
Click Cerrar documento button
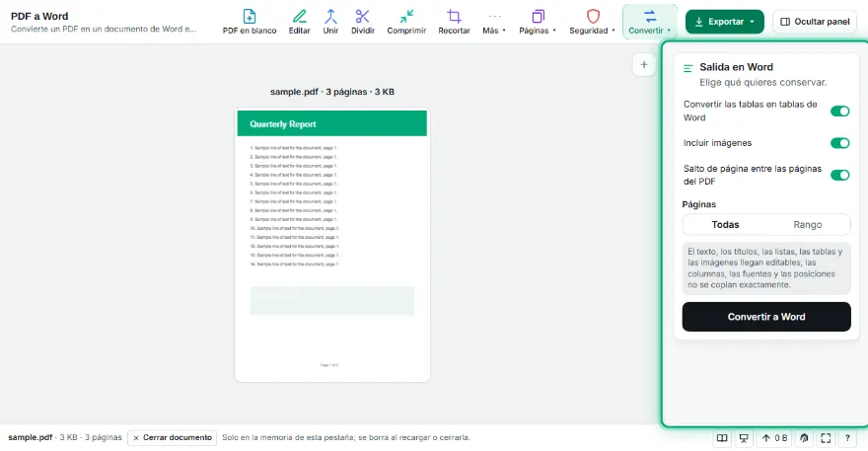[173, 438]
